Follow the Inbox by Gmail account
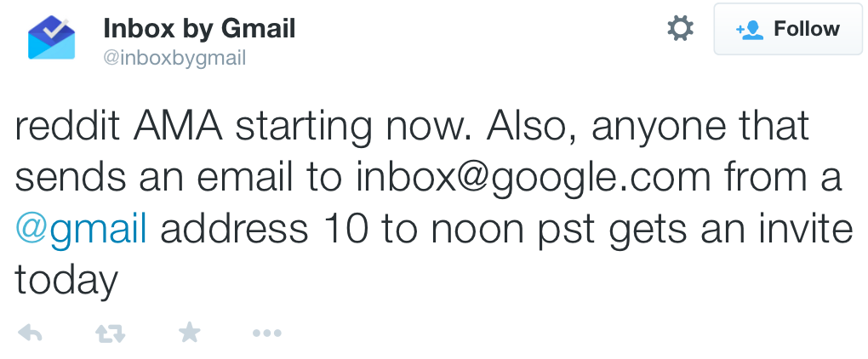Screen dimensions: 868x359 789,29
